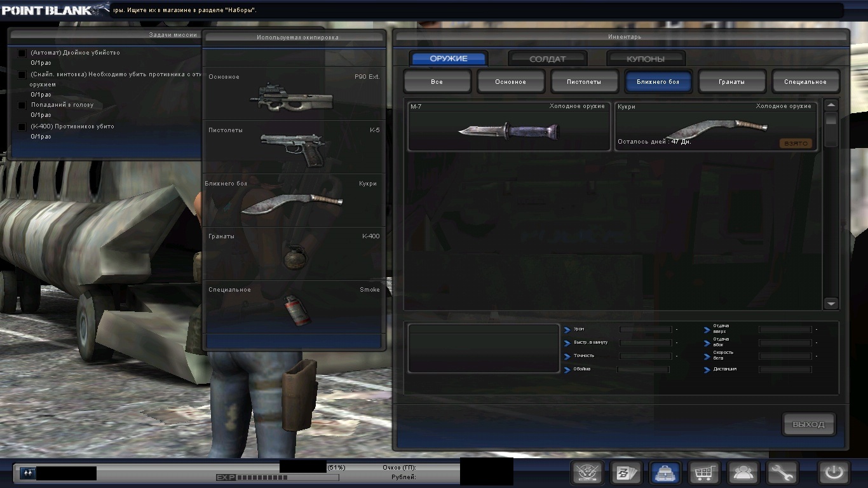Viewport: 868px width, 488px height.
Task: Click the weapon preview box beside stats
Action: 484,348
